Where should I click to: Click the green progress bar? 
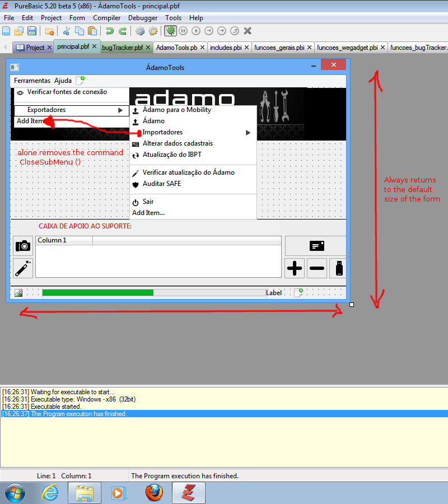tap(154, 292)
